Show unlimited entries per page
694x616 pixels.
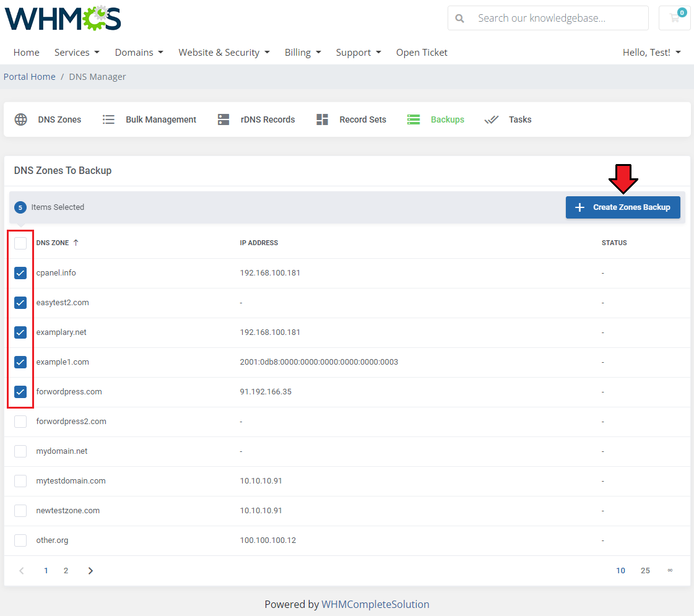(670, 570)
